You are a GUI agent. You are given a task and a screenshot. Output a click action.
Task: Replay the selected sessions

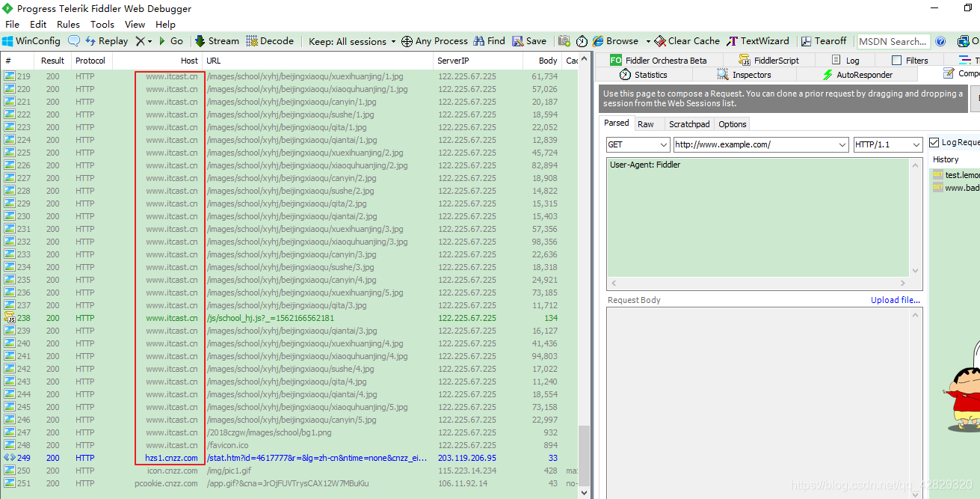tap(106, 41)
